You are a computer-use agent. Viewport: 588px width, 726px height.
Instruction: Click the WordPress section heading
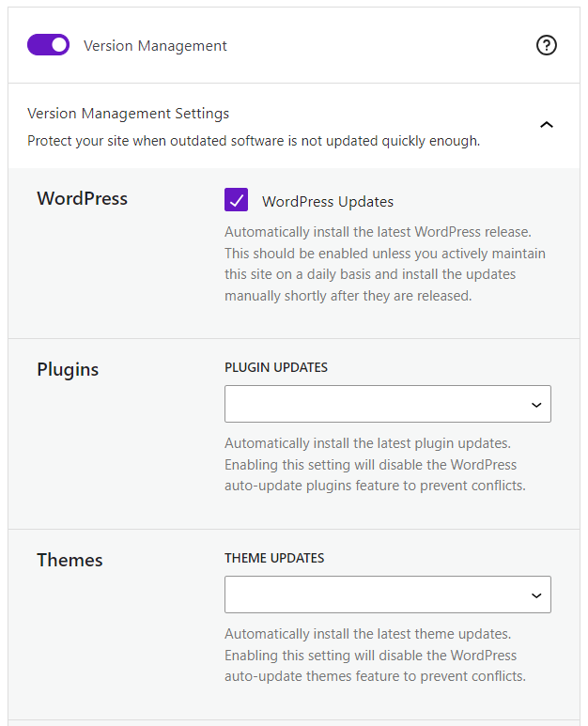click(82, 198)
